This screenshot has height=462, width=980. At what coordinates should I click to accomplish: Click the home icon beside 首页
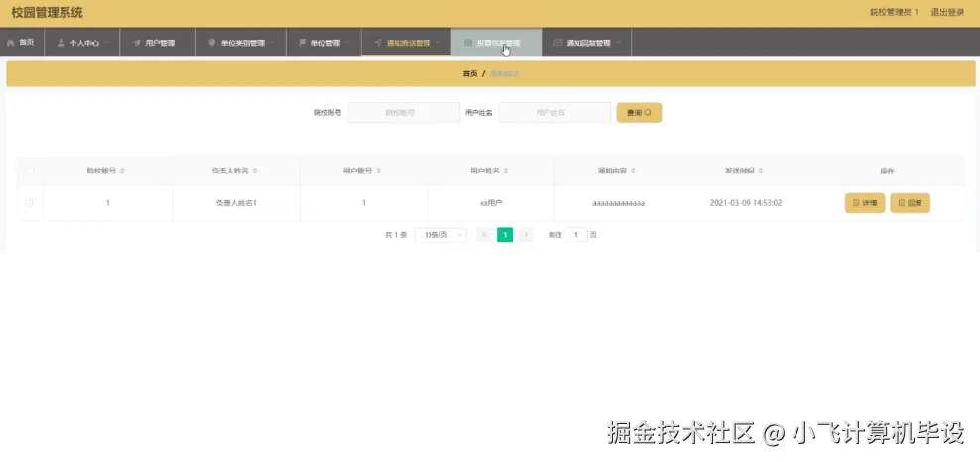(x=10, y=43)
